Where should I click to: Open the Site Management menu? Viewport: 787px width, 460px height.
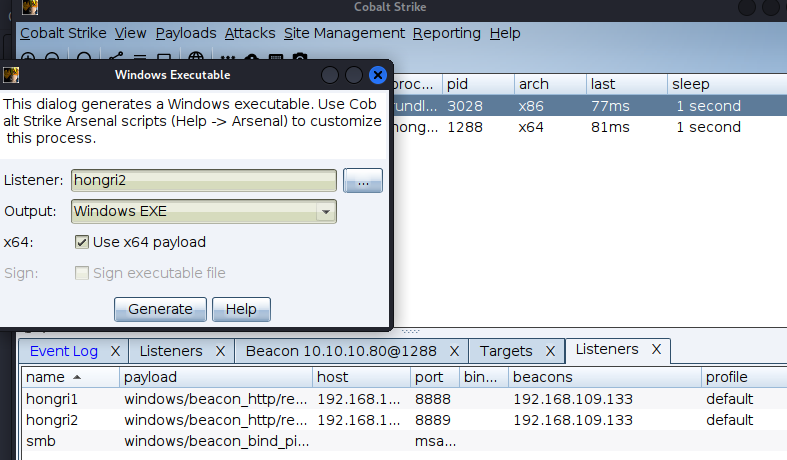coord(344,33)
